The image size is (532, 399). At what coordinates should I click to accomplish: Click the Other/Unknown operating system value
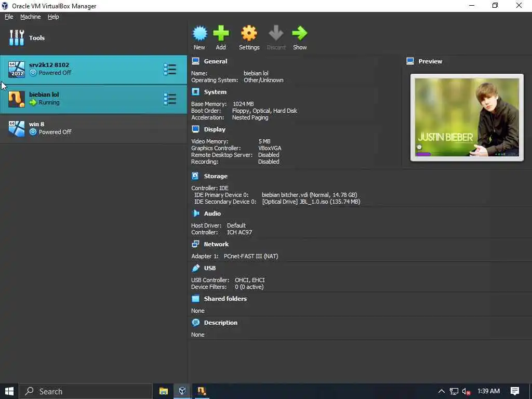(263, 80)
